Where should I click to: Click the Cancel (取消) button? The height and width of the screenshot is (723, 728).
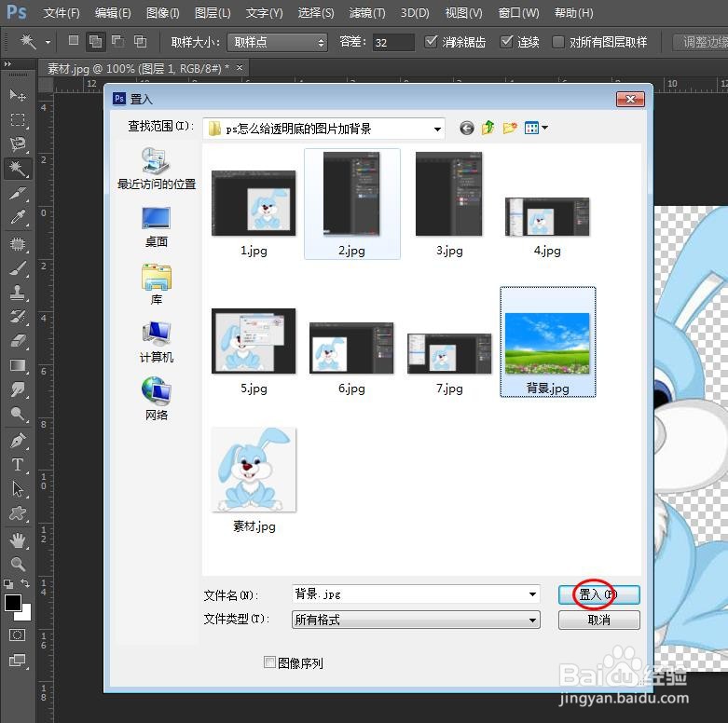click(599, 620)
